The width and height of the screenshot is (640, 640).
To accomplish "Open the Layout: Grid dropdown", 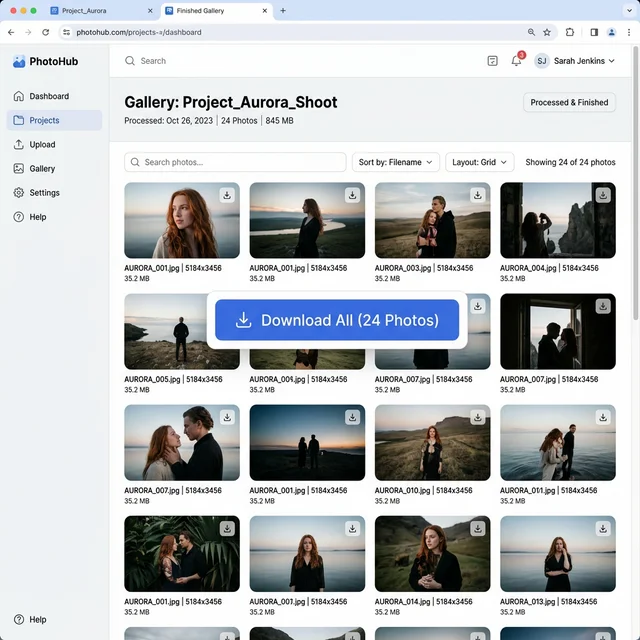I will coord(479,162).
